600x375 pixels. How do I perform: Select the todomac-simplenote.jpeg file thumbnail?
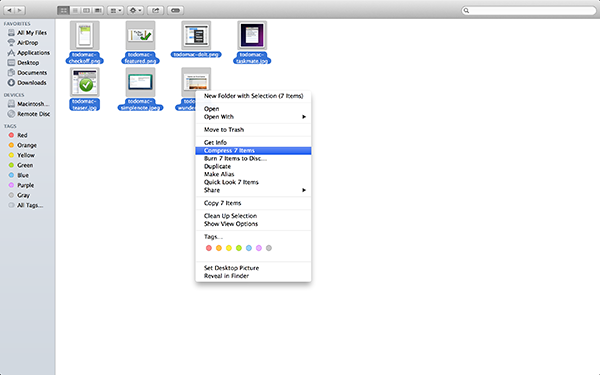(140, 82)
